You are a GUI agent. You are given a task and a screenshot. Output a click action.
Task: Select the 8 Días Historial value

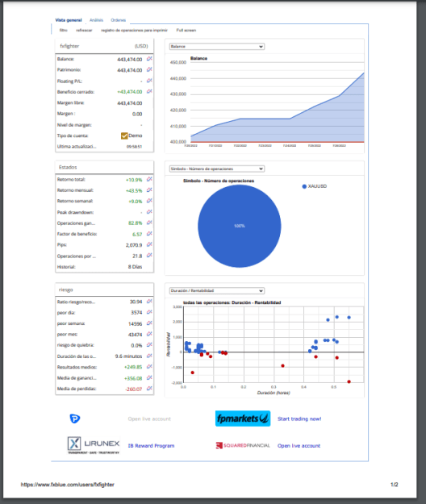[135, 267]
